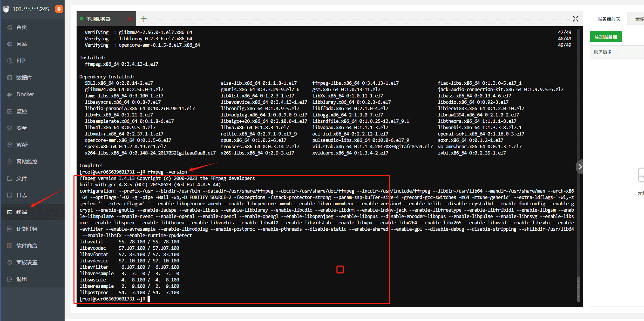The width and height of the screenshot is (644, 321).
Task: Click the panel logo icon at top left
Action: tap(6, 9)
